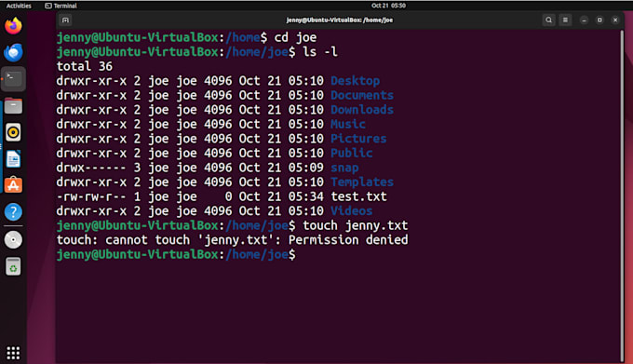Minimize the terminal window

pos(584,20)
